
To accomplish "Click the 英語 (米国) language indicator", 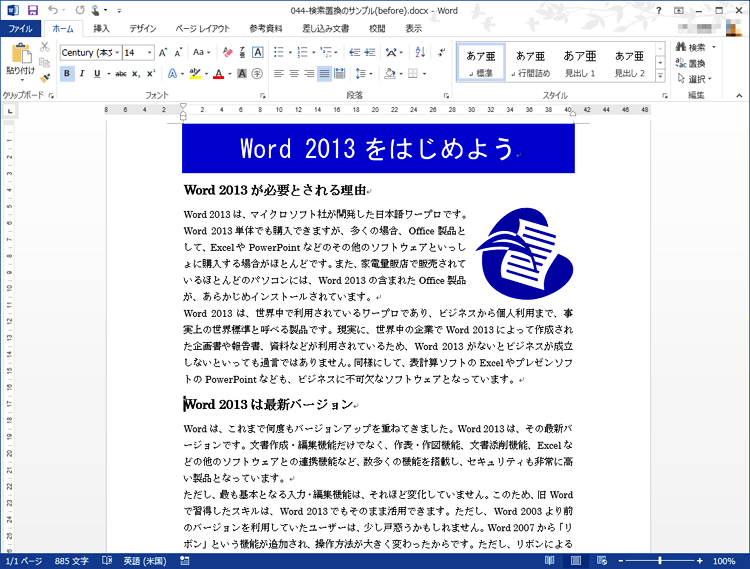I will coord(145,561).
